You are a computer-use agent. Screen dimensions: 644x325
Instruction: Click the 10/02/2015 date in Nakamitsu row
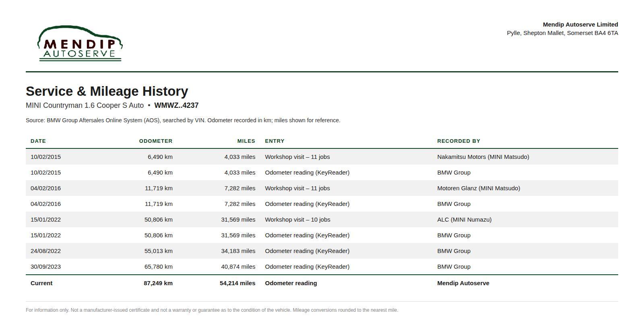(x=45, y=157)
